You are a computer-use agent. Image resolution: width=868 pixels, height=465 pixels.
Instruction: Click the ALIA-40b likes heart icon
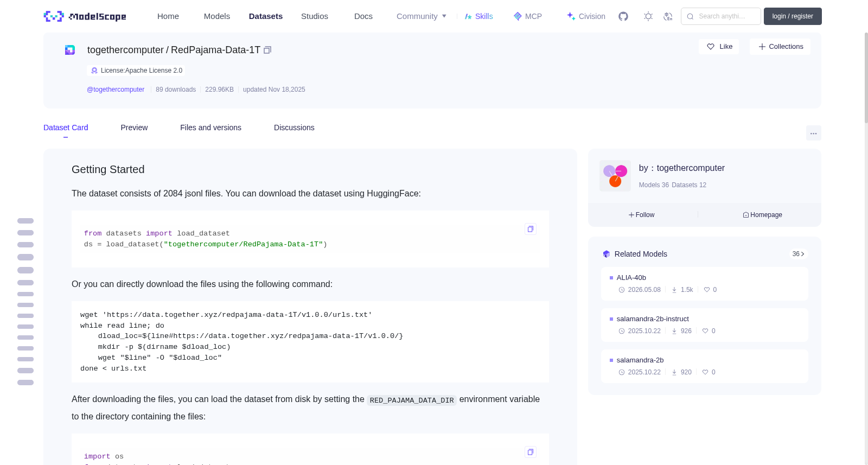[x=707, y=290]
